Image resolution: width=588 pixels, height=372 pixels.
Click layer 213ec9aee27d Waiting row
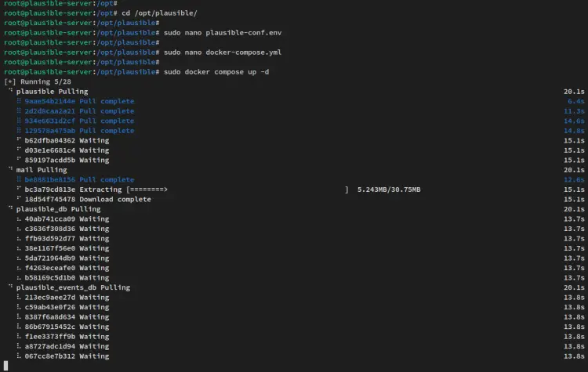[67, 297]
